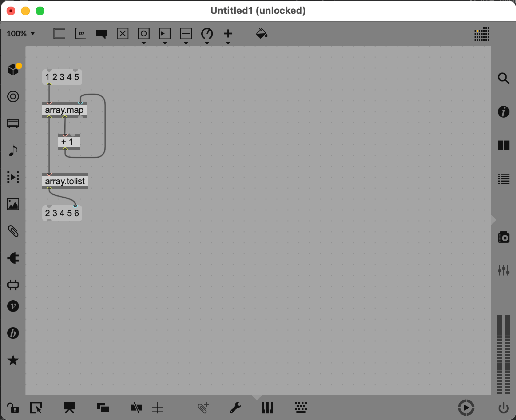Screen dimensions: 516x420
Task: Expand the button object variants arrow
Action: [144, 43]
